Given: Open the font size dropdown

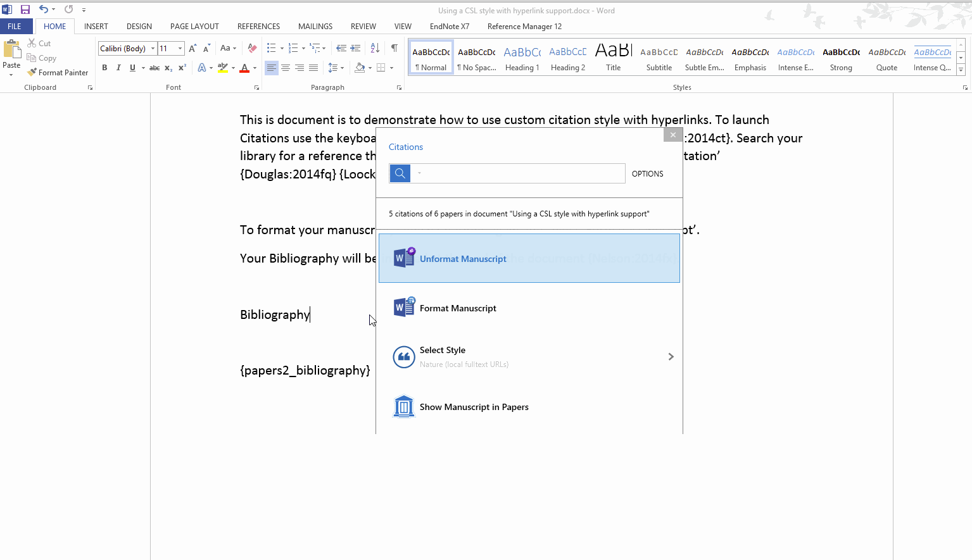Looking at the screenshot, I should tap(179, 48).
